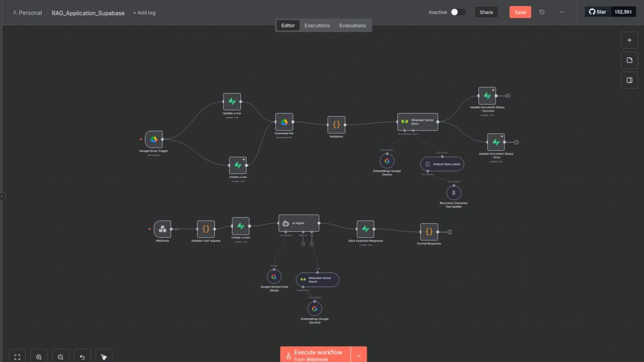Select the Weaviate Vector Store node
This screenshot has height=362, width=644.
(418, 122)
